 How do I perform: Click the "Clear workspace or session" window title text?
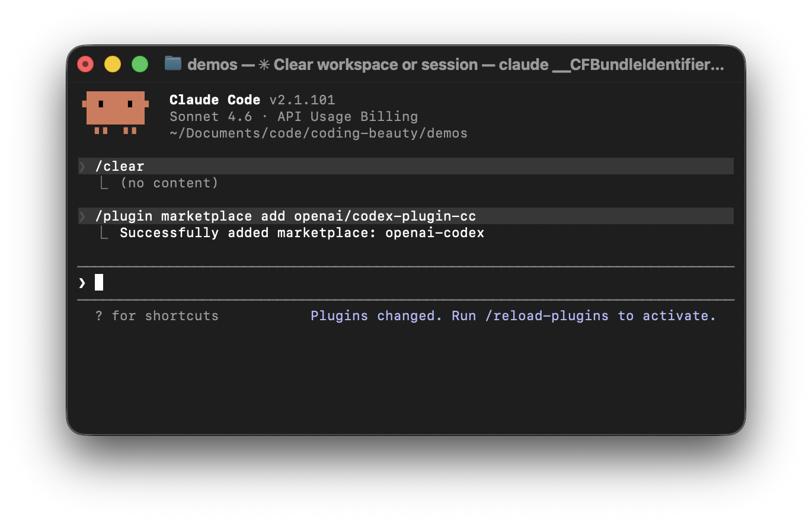376,65
